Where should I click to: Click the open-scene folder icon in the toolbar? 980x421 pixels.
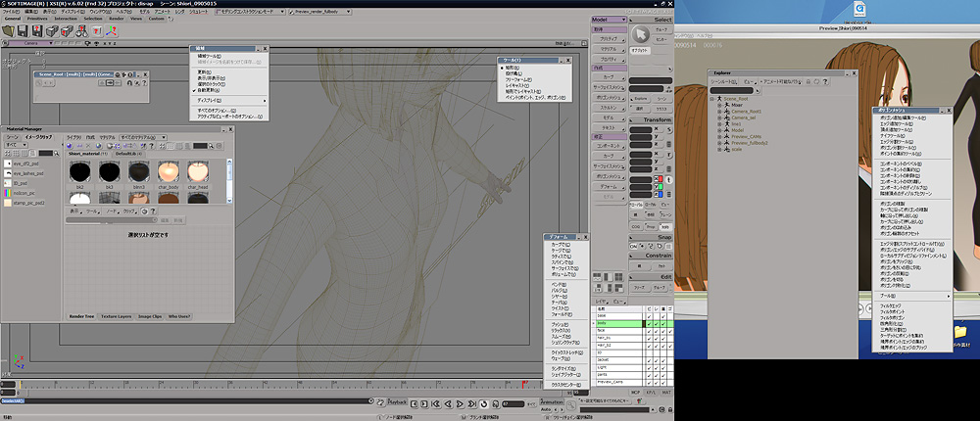click(8, 31)
